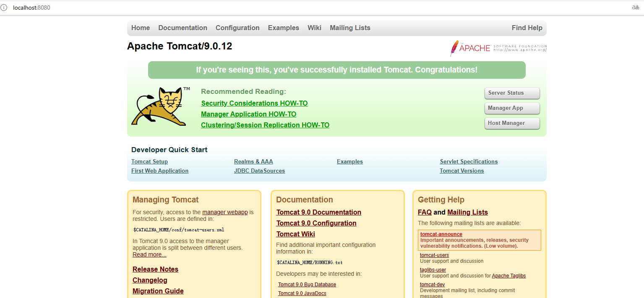Open the manager webapp link
Screen dimensions: 644x298
pyautogui.click(x=225, y=212)
